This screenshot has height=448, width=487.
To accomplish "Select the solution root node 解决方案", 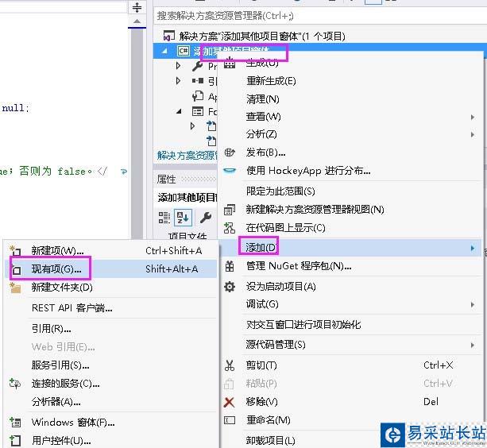I will pos(262,37).
